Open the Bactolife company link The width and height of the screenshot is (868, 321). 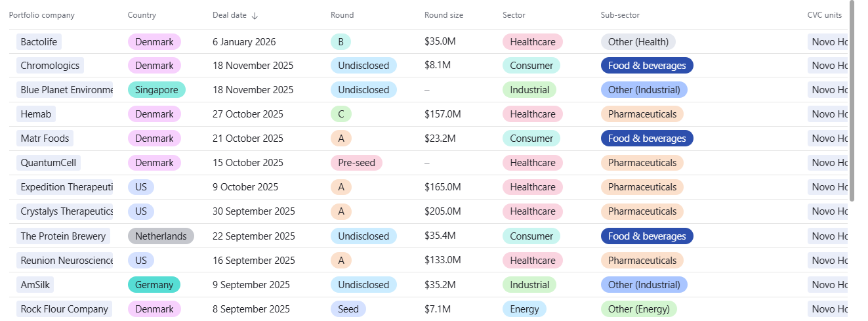(39, 42)
